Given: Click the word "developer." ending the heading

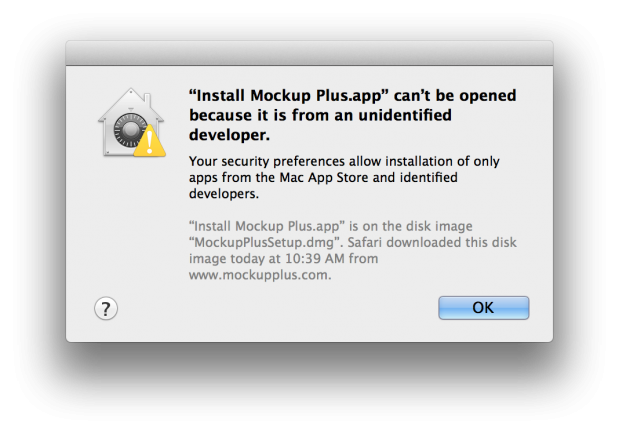Looking at the screenshot, I should click(229, 135).
